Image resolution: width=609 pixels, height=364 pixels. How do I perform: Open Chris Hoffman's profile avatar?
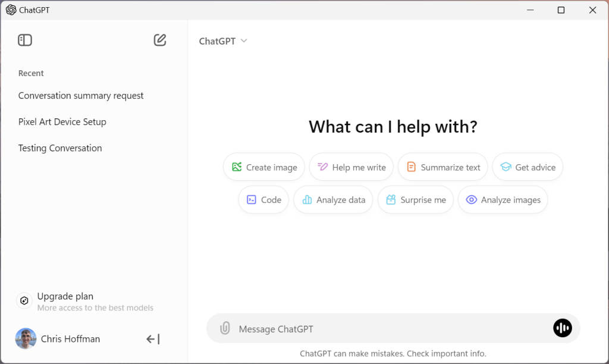tap(26, 339)
